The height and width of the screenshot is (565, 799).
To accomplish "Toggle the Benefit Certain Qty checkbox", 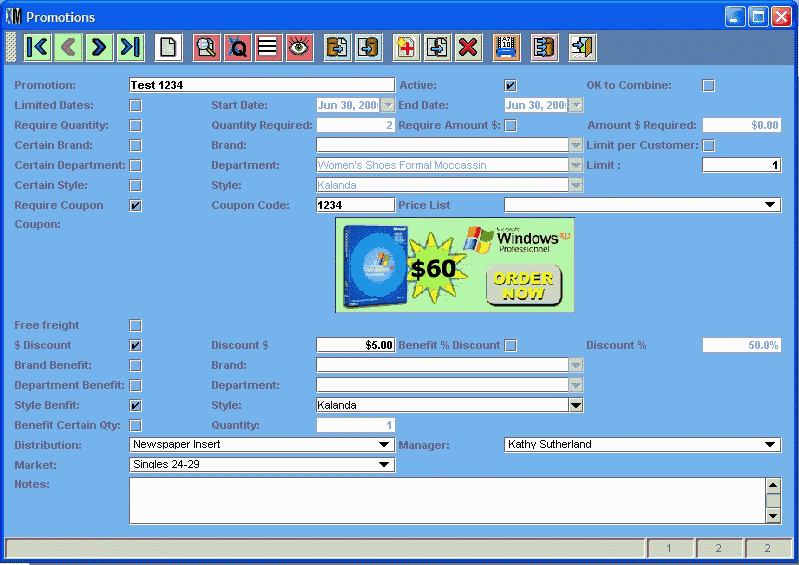I will coord(136,425).
